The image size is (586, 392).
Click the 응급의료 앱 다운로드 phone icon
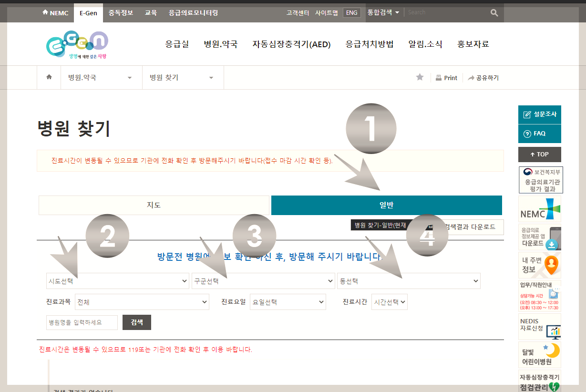tap(539, 237)
